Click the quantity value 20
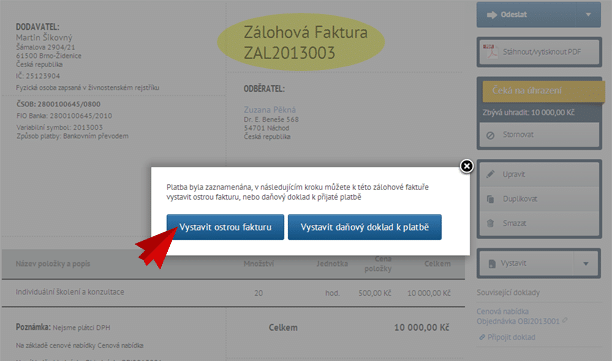Viewport: 612px width, 361px height. 258,293
